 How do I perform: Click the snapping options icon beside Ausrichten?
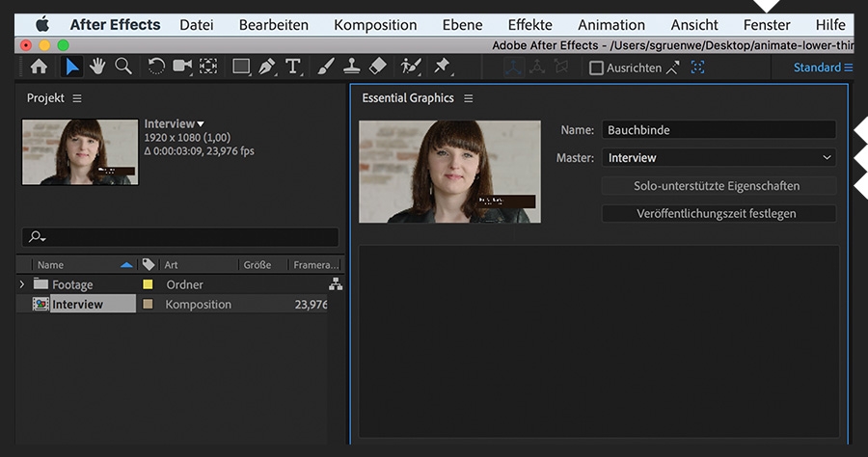pos(672,67)
